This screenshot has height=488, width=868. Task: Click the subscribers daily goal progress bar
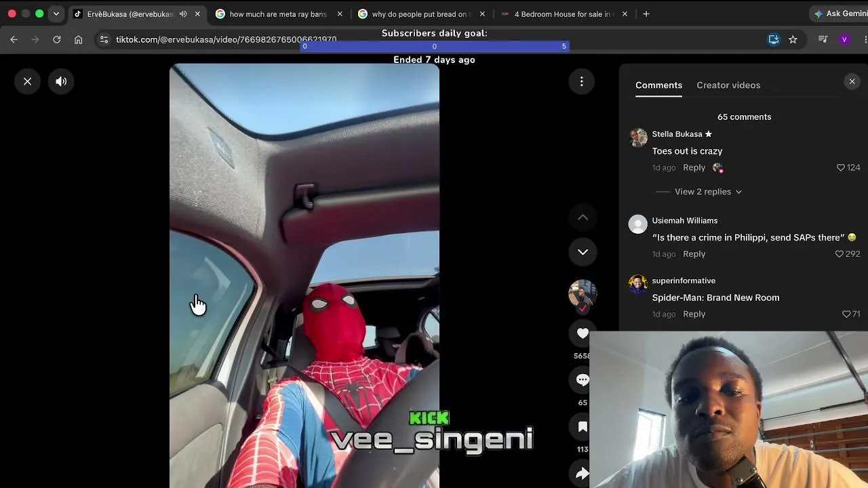click(x=434, y=46)
